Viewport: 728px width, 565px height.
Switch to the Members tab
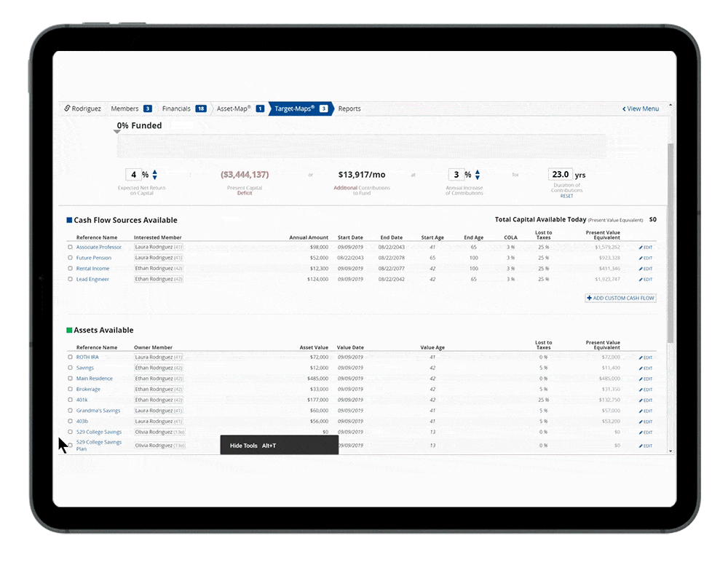click(131, 108)
